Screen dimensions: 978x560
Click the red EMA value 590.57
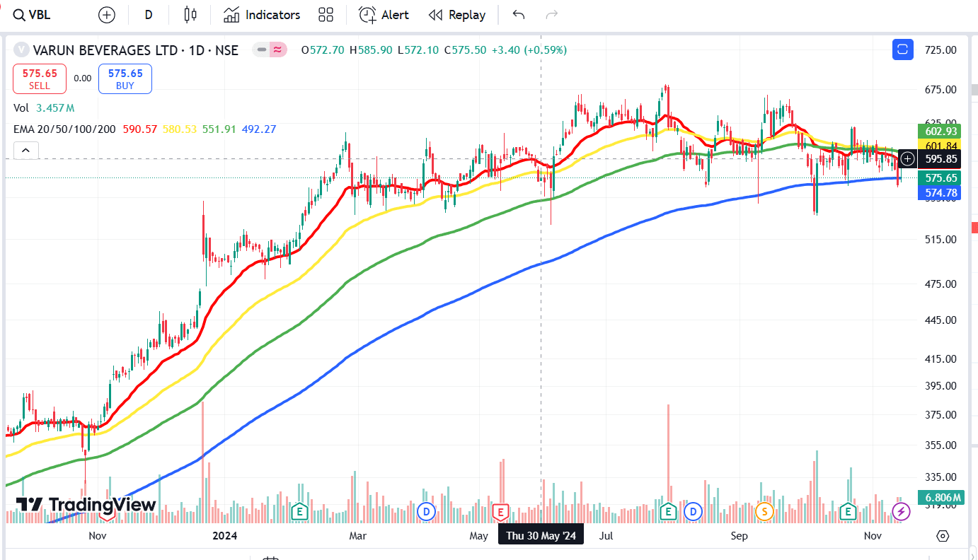140,129
